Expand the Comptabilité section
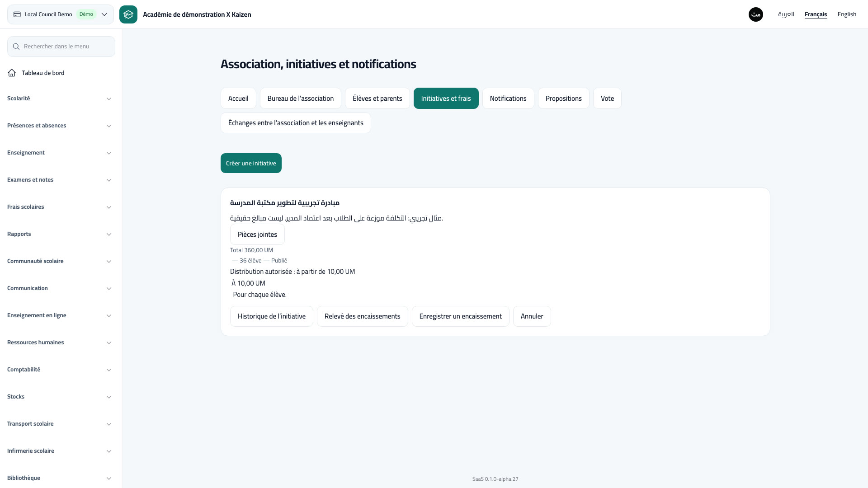Screen dimensions: 868x488 coord(59,370)
